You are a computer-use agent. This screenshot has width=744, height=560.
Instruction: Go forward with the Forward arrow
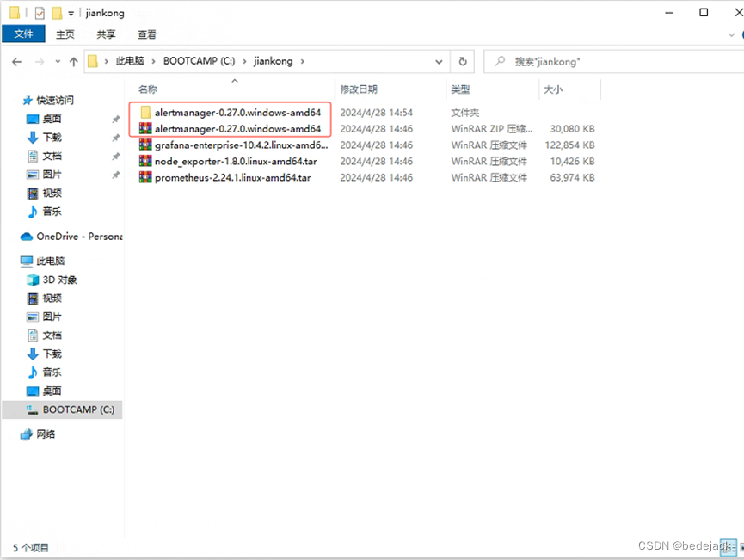[40, 62]
